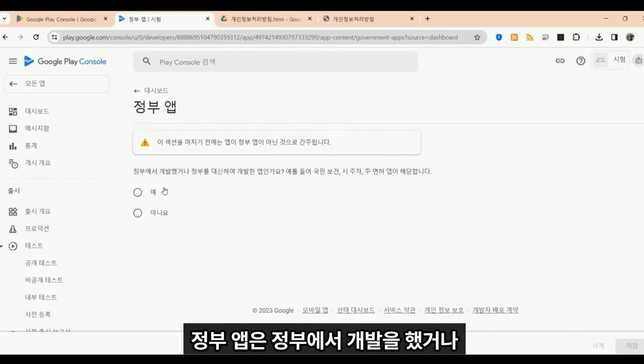Click the back arrow beside 모든 앱

click(13, 84)
